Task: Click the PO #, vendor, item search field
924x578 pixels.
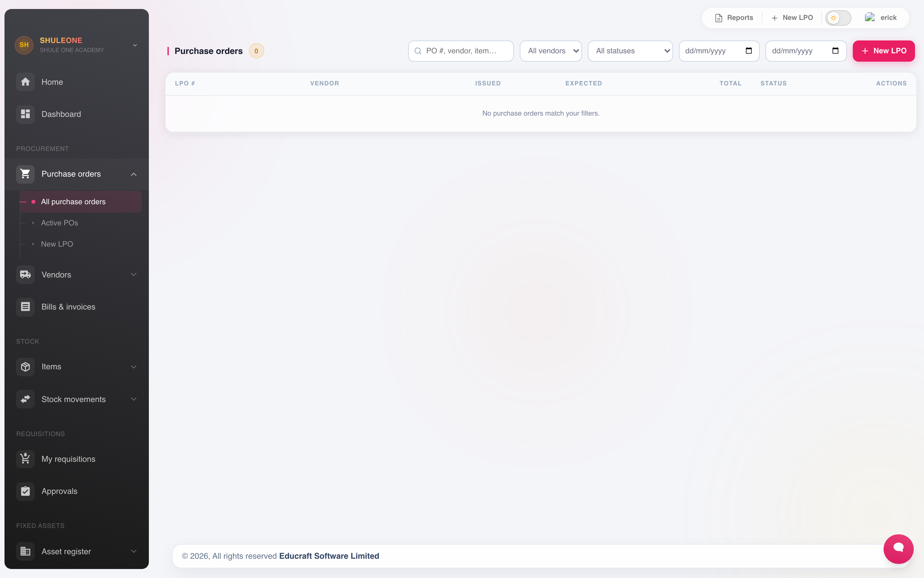Action: [461, 51]
